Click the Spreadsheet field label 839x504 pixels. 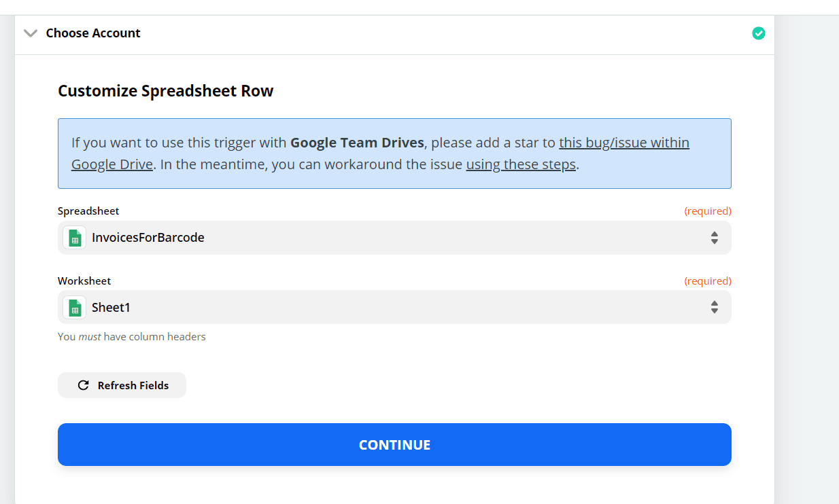point(88,211)
